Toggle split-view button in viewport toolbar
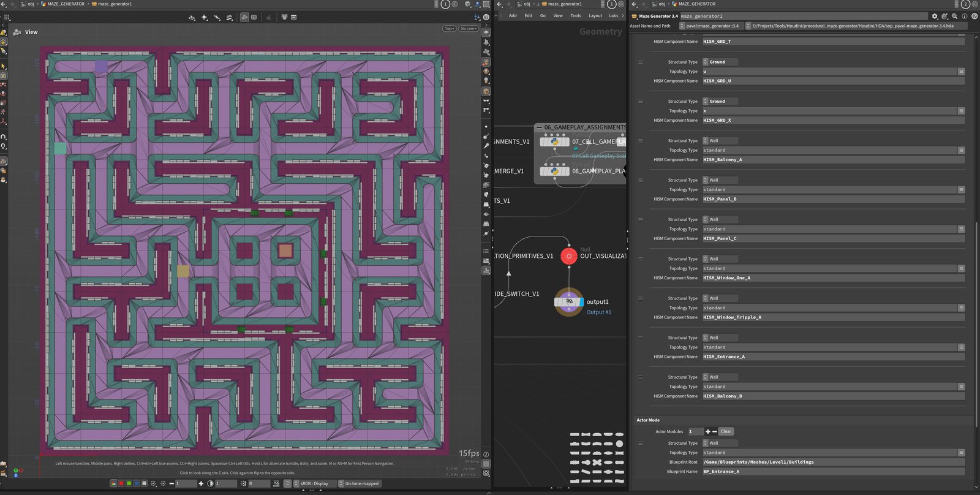Viewport: 980px width, 495px height. tap(254, 17)
